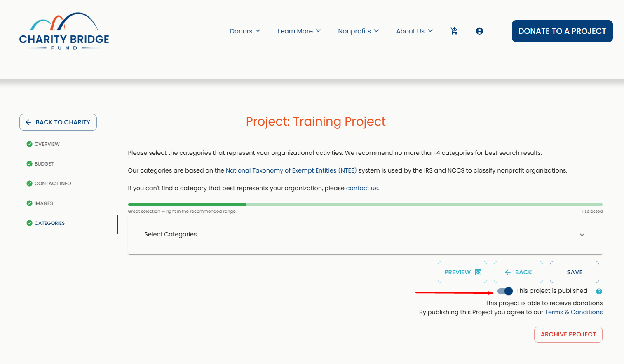
Task: Click the help question mark icon
Action: coord(599,291)
